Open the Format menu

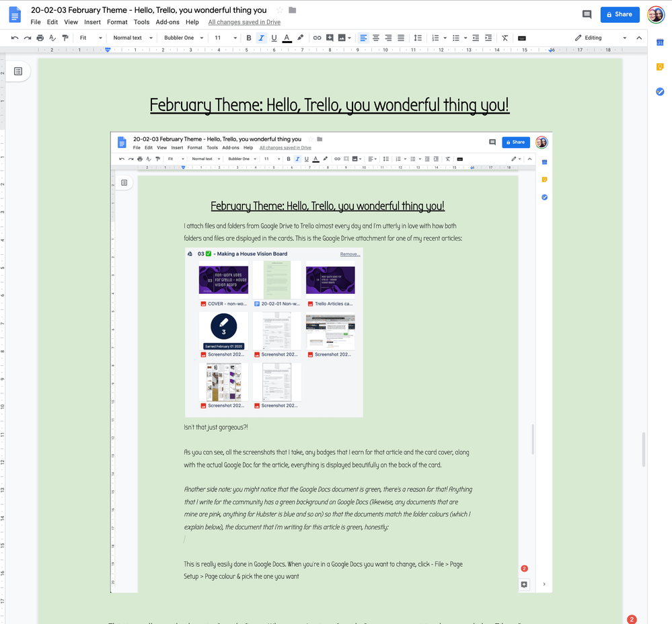(x=117, y=22)
